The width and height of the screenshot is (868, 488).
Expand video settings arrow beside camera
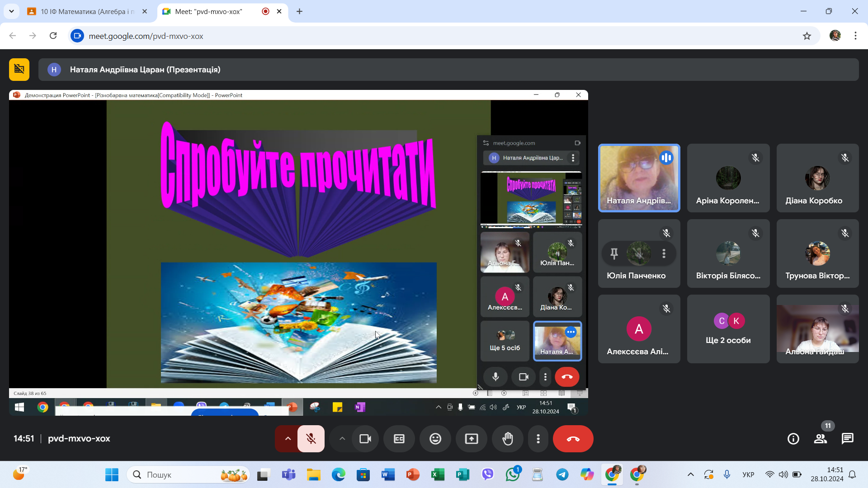[342, 439]
